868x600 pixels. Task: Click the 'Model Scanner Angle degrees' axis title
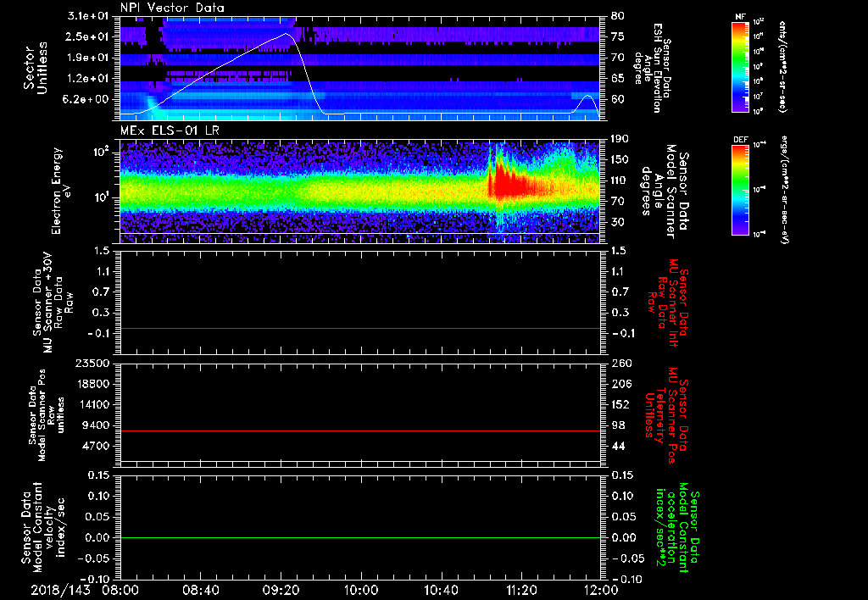[x=665, y=192]
